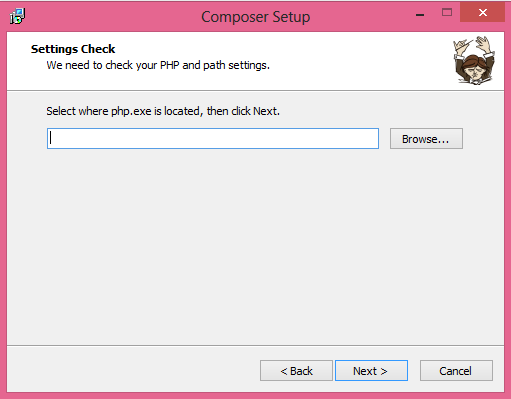Cancel the Composer installation
511x399 pixels.
coord(456,370)
